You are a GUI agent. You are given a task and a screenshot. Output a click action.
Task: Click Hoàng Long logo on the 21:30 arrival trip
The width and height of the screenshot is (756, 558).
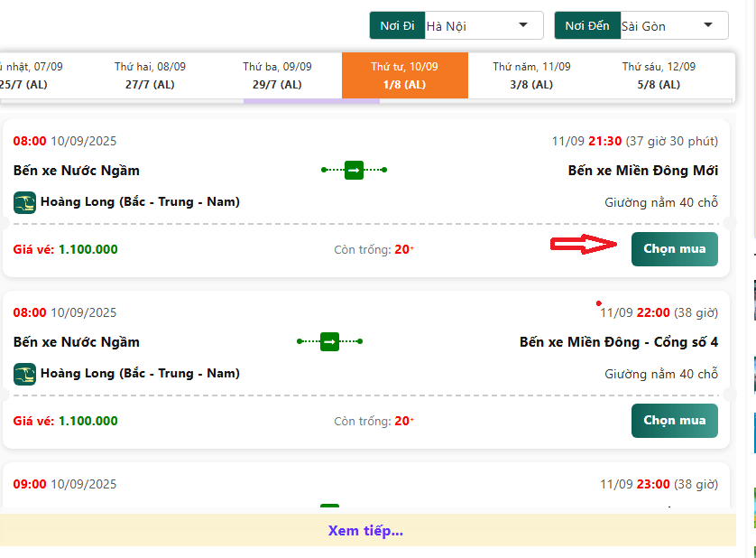pyautogui.click(x=24, y=202)
